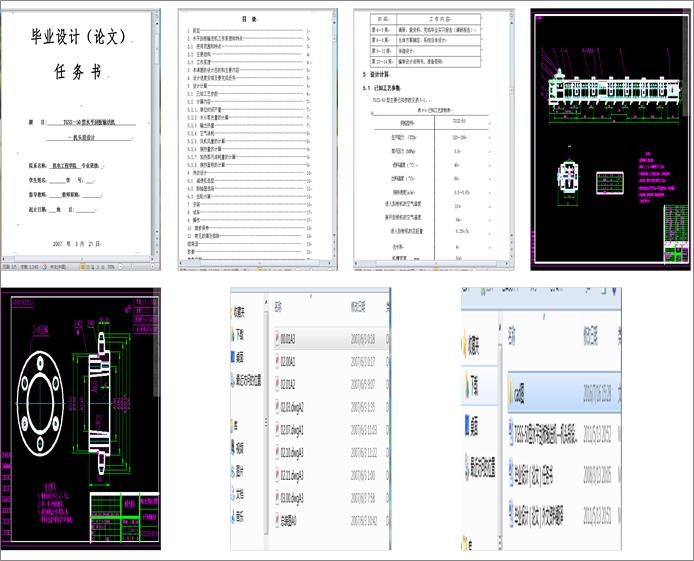Screen dimensions: 694x561
Task: Sort by 修改日期 column in dwg list window
Action: 358,307
